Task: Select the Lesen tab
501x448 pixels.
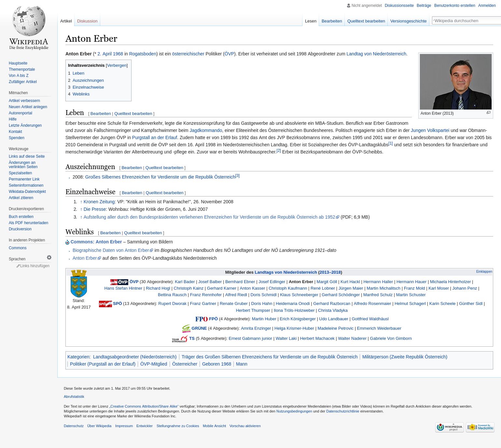Action: point(311,21)
